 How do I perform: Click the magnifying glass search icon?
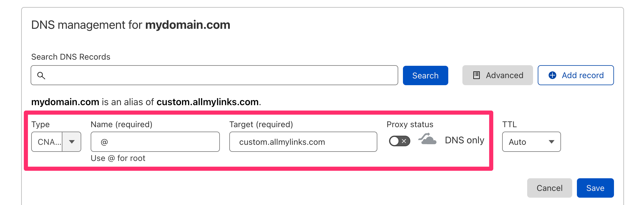[41, 75]
